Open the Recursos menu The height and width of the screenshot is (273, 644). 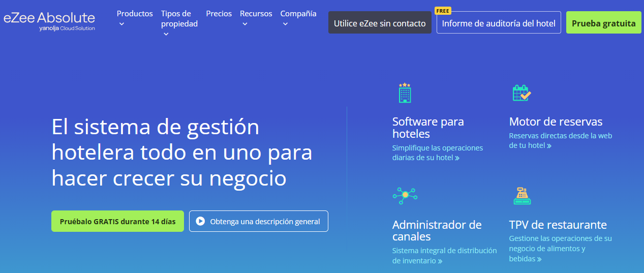pyautogui.click(x=256, y=14)
